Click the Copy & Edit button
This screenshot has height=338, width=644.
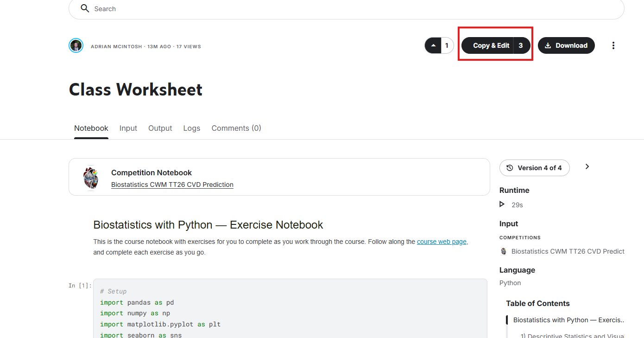click(487, 45)
